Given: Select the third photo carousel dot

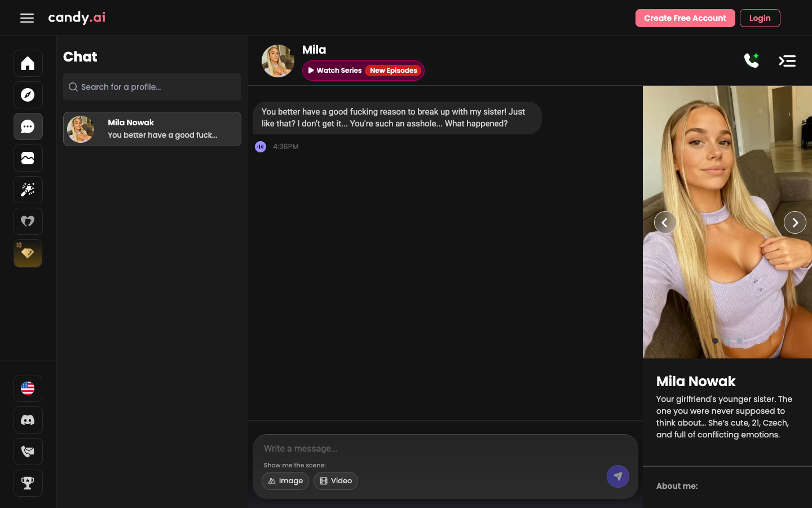Looking at the screenshot, I should 739,341.
